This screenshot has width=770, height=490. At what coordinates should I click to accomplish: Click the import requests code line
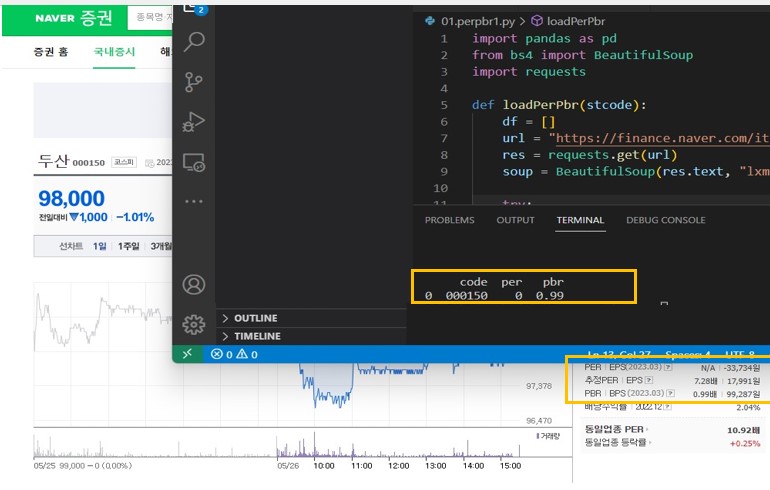pyautogui.click(x=529, y=72)
